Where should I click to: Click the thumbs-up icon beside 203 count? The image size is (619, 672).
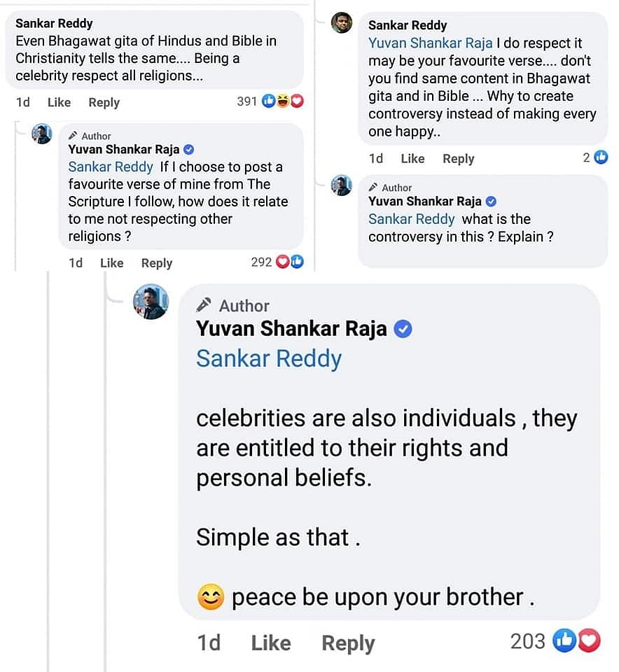[x=564, y=640]
